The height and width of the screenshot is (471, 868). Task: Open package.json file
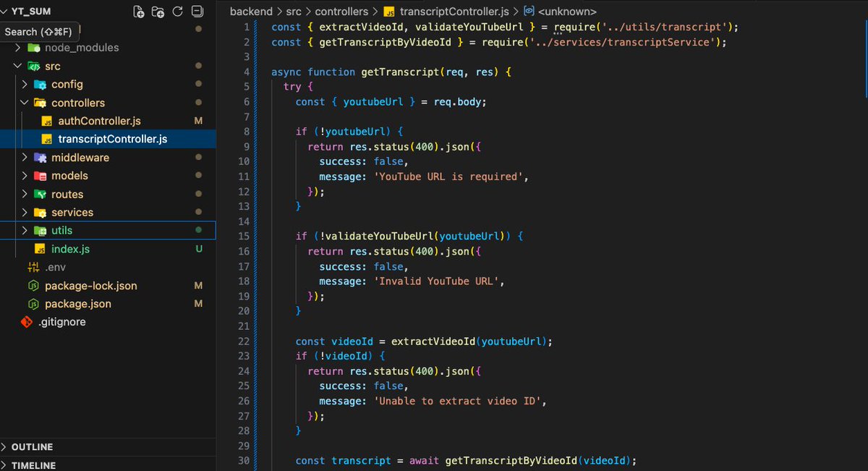pyautogui.click(x=77, y=304)
